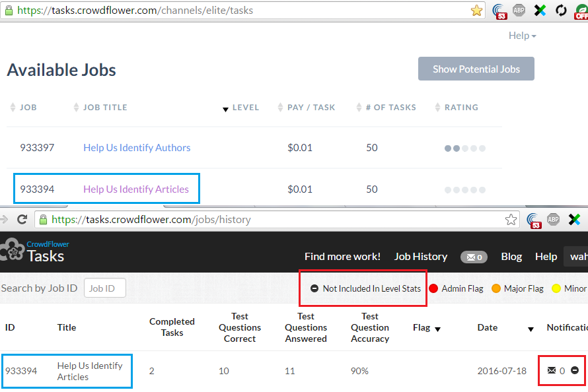Click the rating dots for job 933394

pos(465,190)
